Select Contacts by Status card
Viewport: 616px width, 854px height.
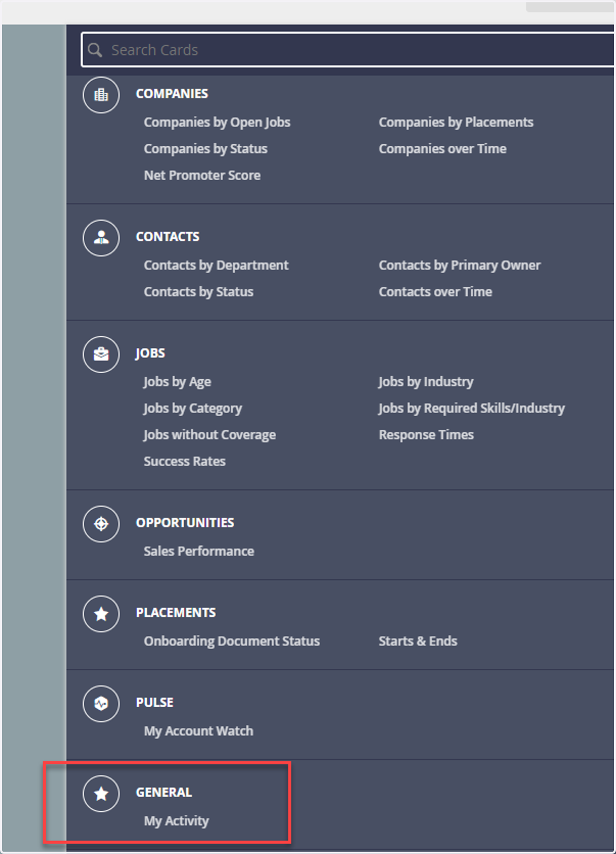point(199,292)
